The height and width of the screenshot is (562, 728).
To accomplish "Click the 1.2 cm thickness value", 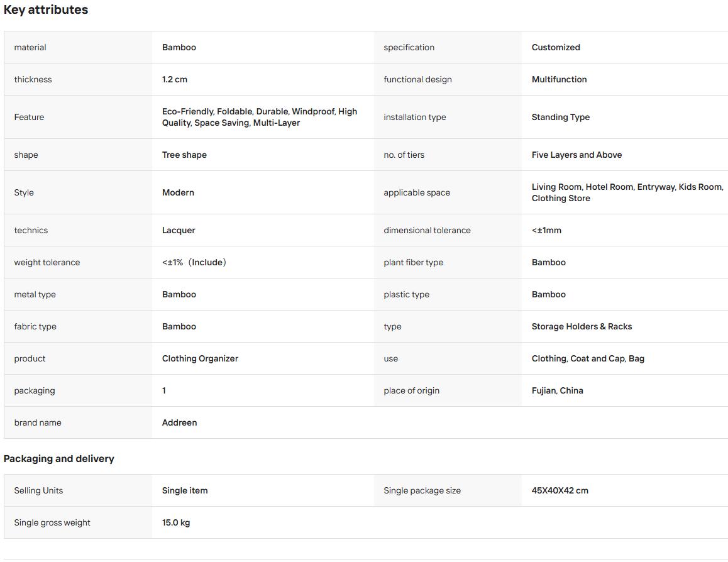I will 175,79.
